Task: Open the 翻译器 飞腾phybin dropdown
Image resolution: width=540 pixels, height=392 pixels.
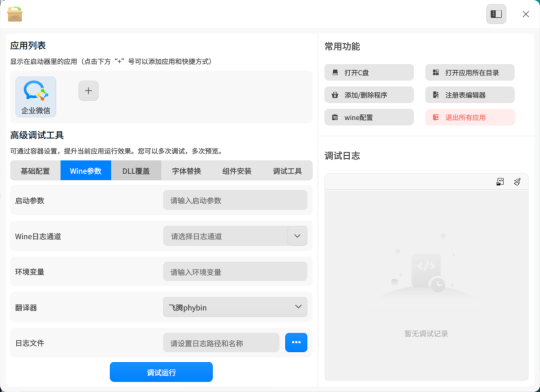Action: click(x=235, y=307)
